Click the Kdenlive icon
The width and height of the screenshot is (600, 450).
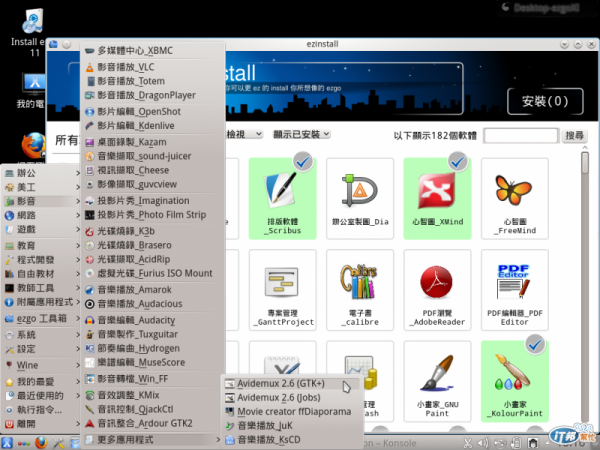[90, 126]
